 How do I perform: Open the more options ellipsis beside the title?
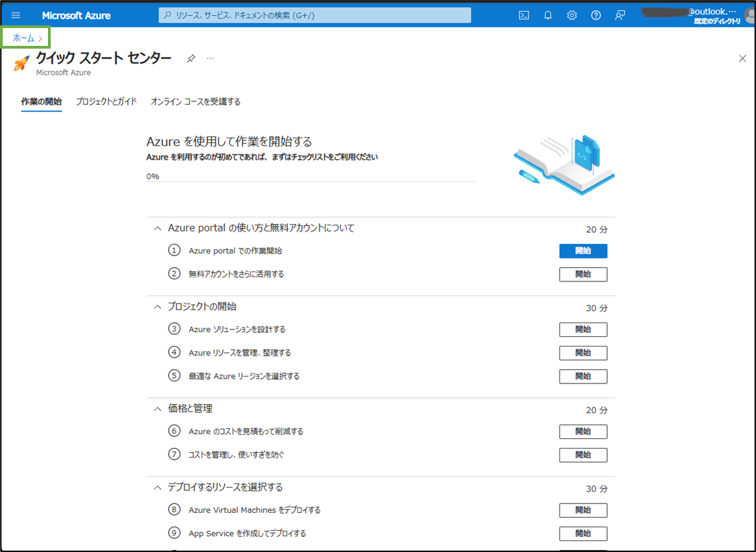point(210,58)
